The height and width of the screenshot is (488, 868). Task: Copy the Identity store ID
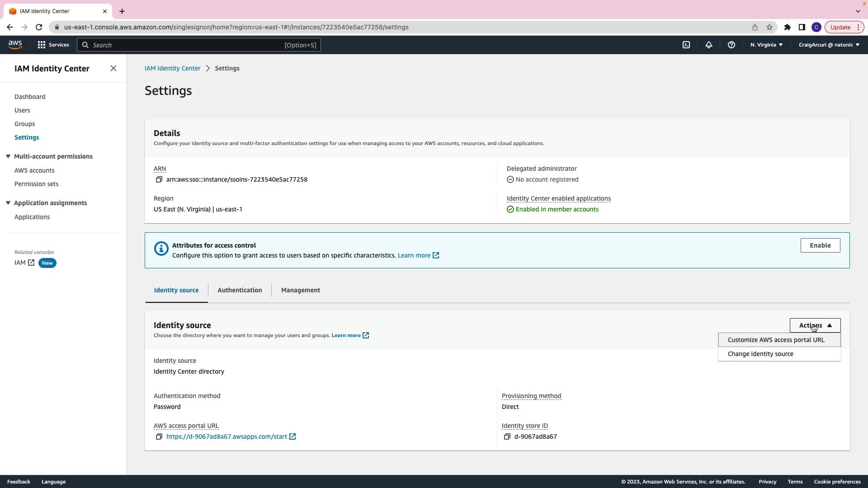click(507, 436)
